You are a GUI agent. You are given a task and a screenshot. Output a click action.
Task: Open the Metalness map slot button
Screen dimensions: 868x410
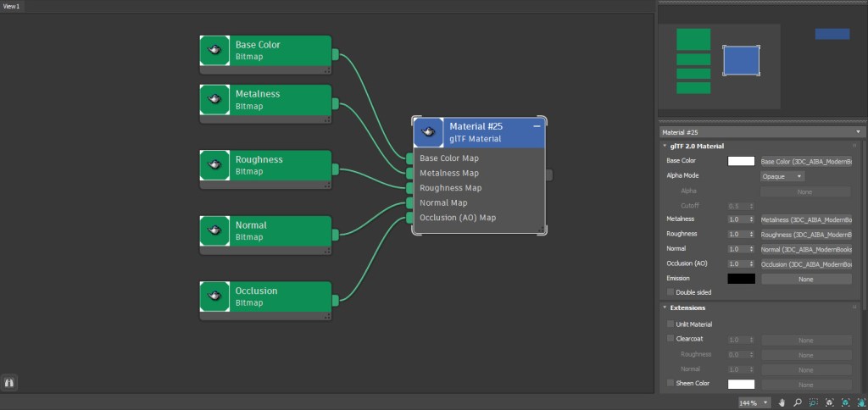[x=805, y=219]
